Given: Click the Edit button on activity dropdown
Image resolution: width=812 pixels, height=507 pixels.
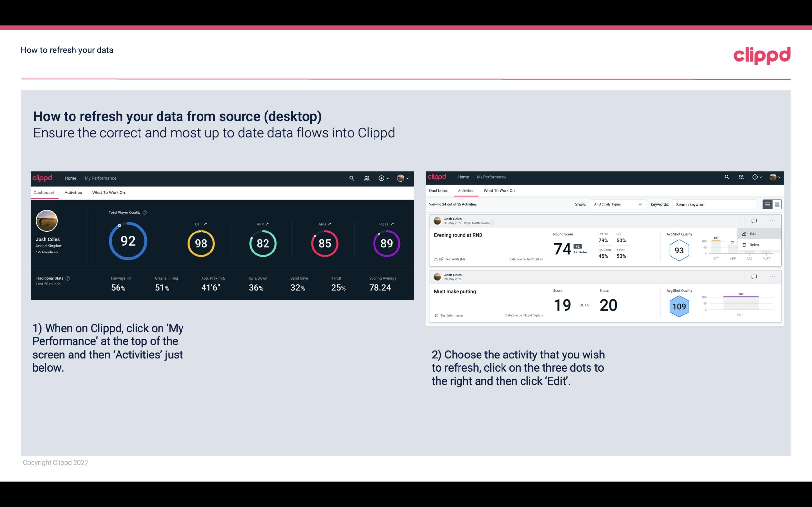Looking at the screenshot, I should click(753, 233).
